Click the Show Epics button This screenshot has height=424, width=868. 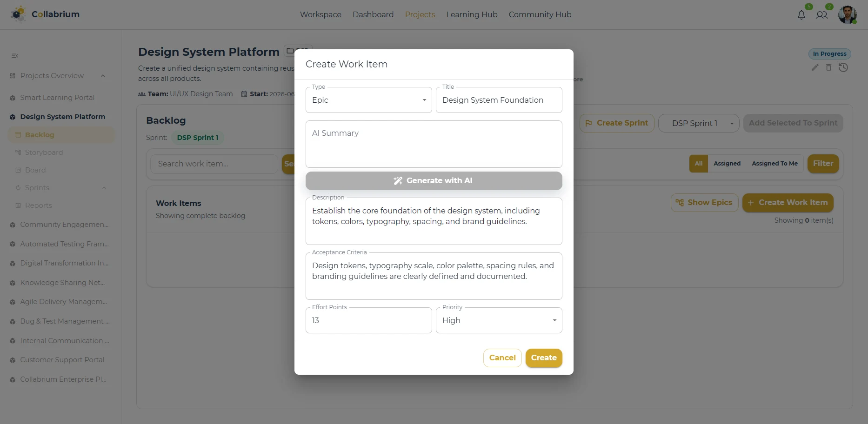click(704, 203)
